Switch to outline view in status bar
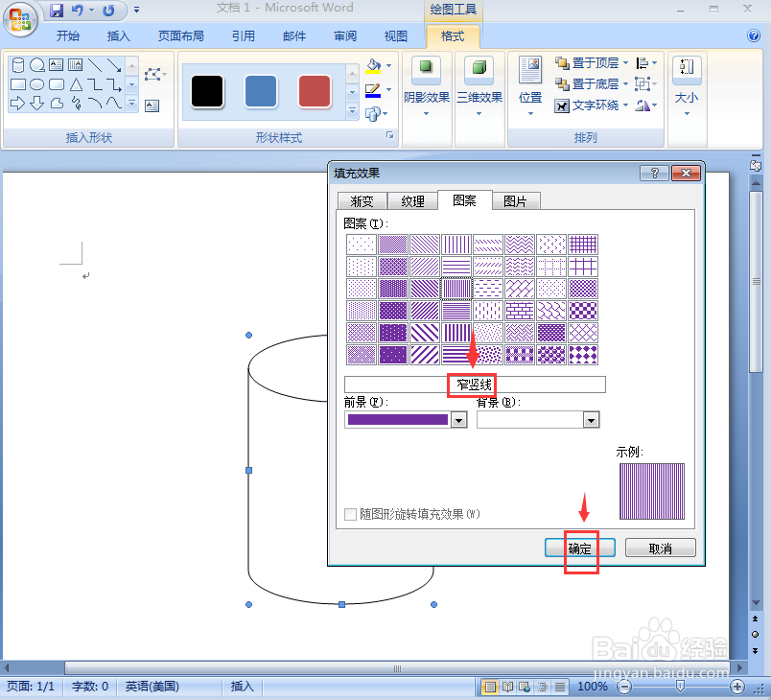This screenshot has height=700, width=771. [x=542, y=687]
